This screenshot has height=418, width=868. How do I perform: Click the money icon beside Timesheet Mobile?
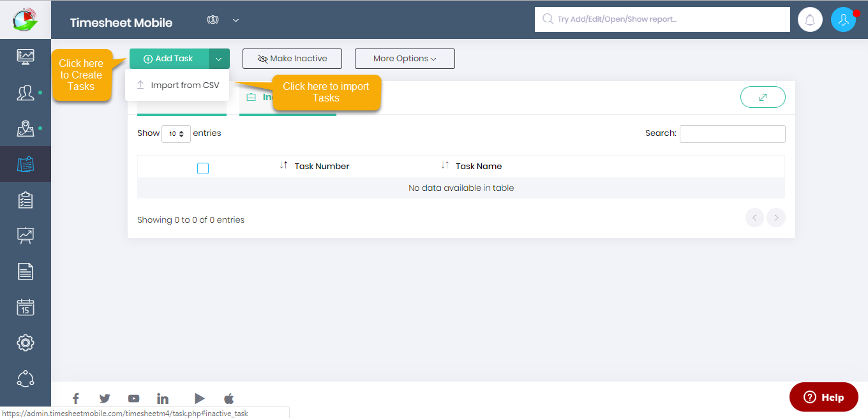tap(213, 20)
